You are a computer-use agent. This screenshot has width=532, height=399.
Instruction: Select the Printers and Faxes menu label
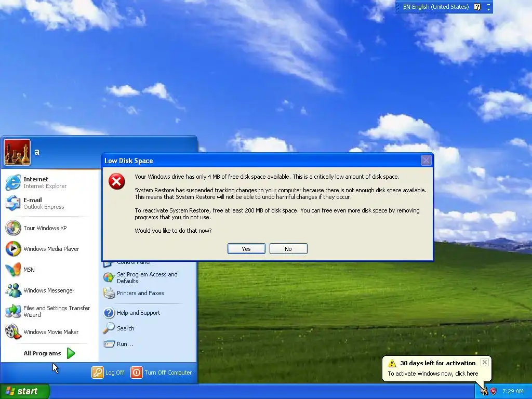click(x=140, y=293)
